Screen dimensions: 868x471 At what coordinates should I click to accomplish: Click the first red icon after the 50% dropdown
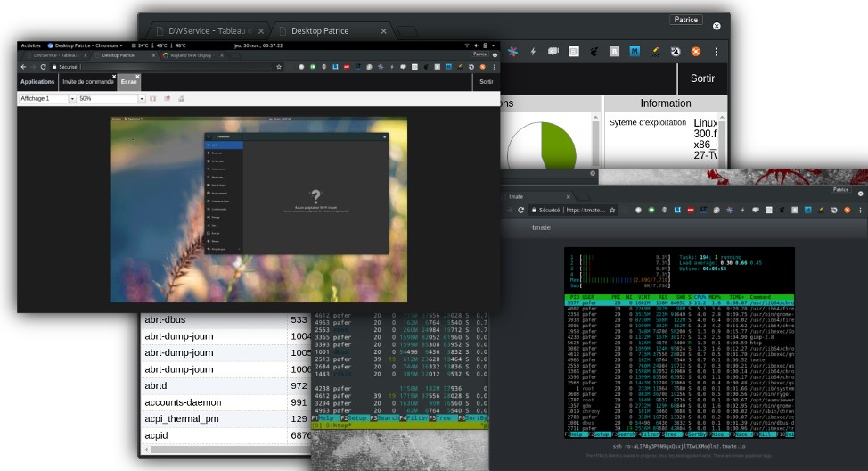click(152, 99)
